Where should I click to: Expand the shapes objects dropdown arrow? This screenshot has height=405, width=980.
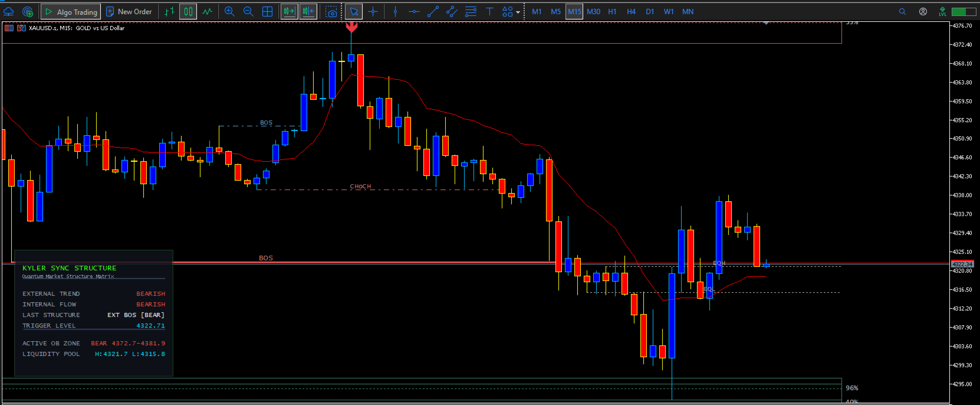point(518,12)
